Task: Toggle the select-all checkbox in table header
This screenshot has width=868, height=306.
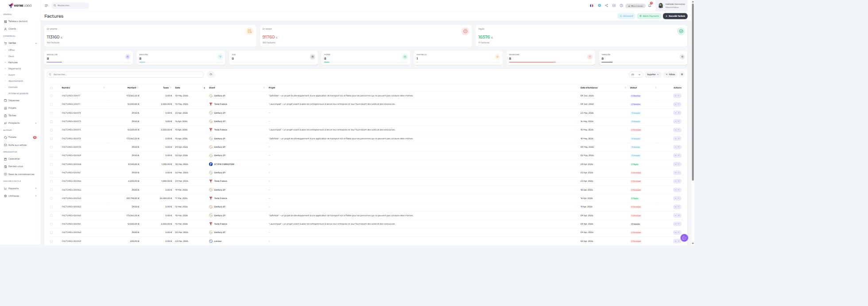Action: point(51,88)
